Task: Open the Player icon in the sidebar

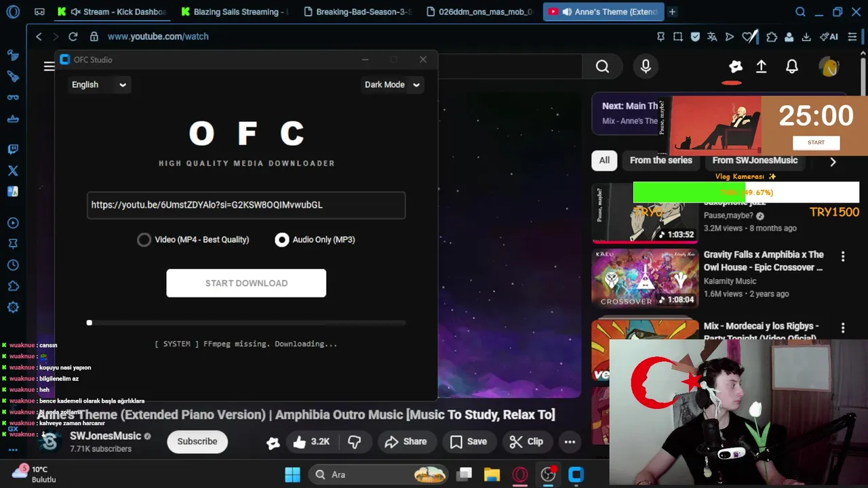Action: [x=13, y=223]
